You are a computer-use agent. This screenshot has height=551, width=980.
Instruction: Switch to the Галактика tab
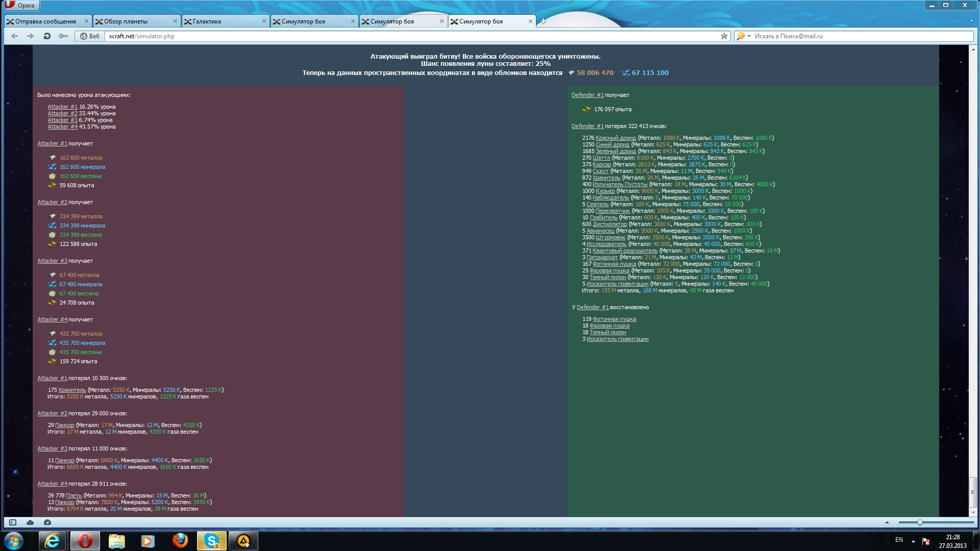point(207,21)
